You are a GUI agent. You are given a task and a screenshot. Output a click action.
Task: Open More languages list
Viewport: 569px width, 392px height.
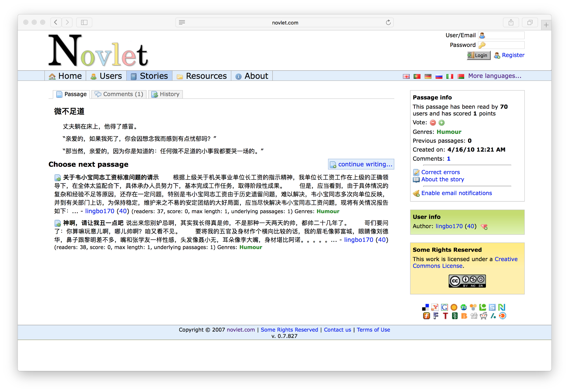tap(494, 76)
